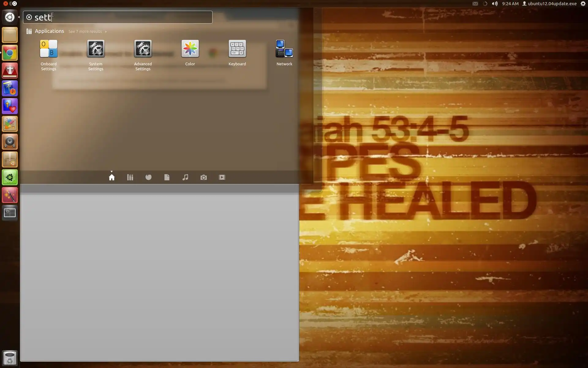Clear the search text with X icon

[29, 17]
